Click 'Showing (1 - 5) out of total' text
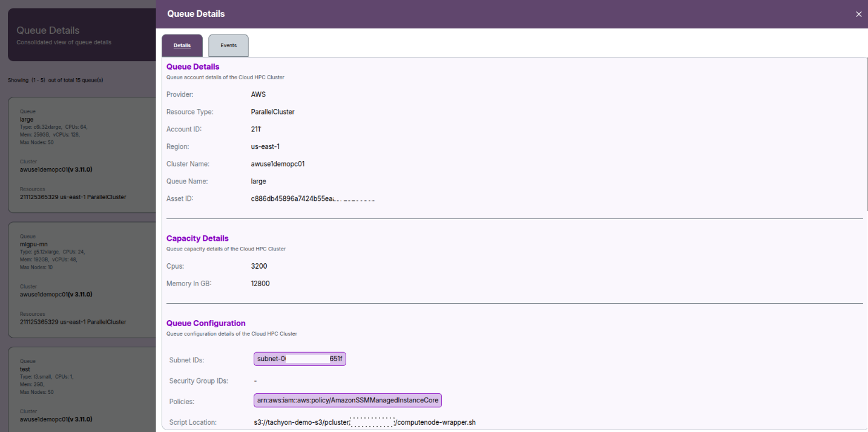This screenshot has width=868, height=432. click(56, 80)
